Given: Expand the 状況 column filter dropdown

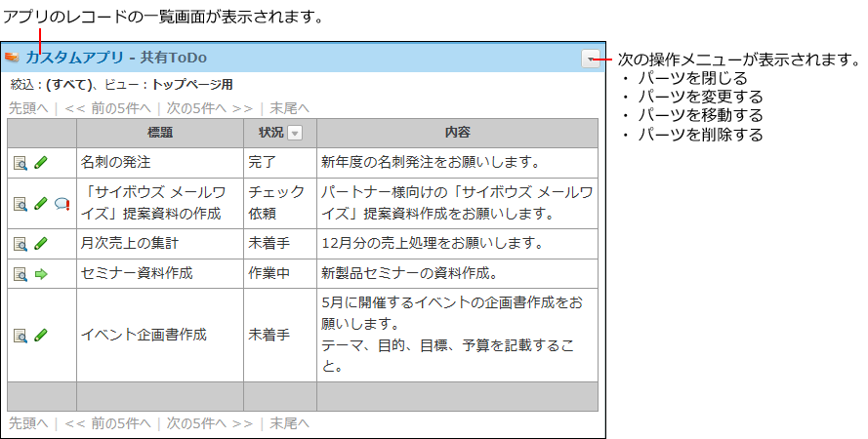Looking at the screenshot, I should (295, 134).
